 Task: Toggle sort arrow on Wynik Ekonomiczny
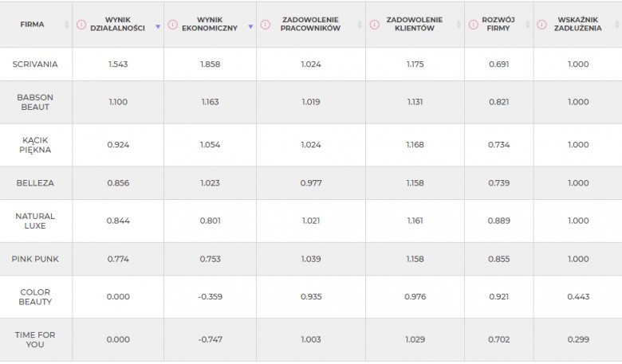[x=250, y=26]
